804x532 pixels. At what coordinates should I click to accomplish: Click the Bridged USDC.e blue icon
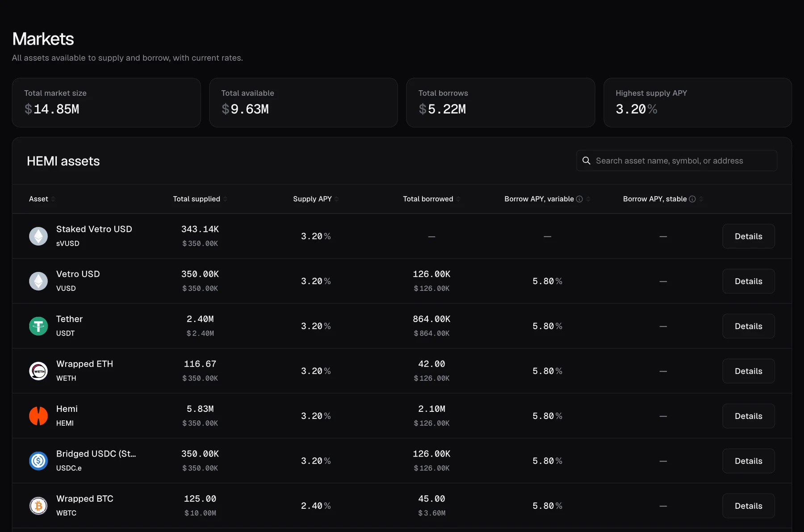coord(38,461)
